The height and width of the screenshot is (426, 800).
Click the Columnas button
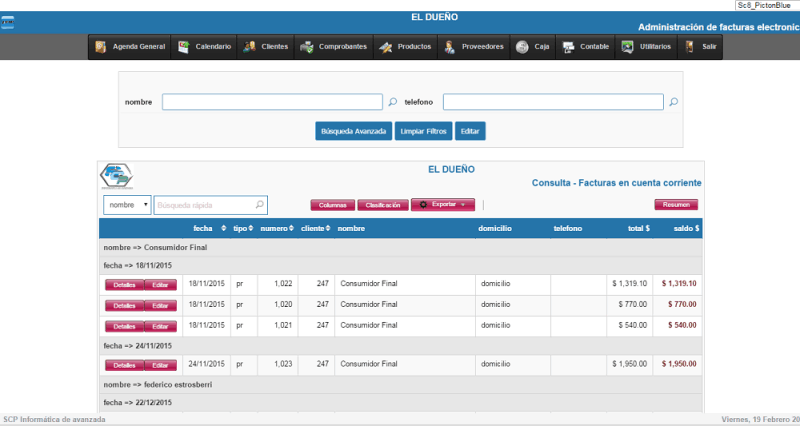(333, 205)
